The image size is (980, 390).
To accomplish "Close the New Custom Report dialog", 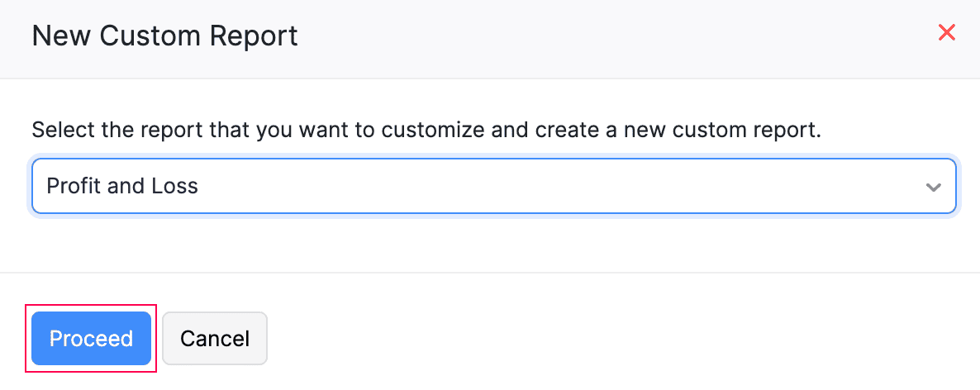I will pyautogui.click(x=946, y=33).
